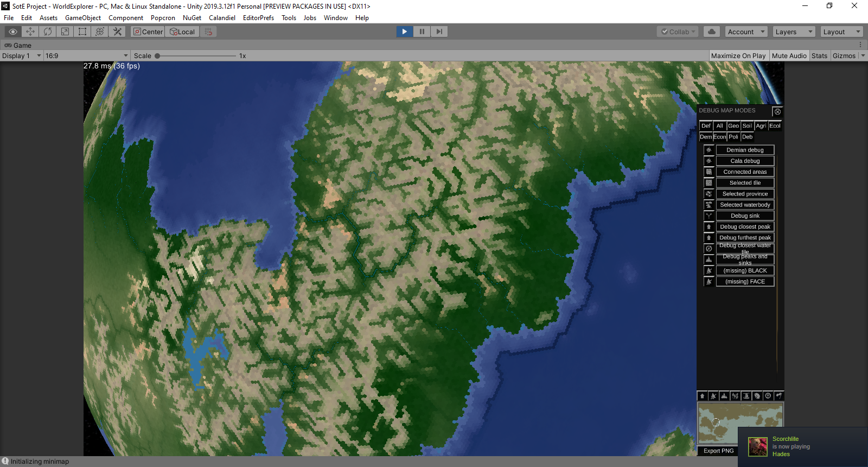Click the Selected tile icon
Screen dimensions: 868x467
pyautogui.click(x=709, y=183)
